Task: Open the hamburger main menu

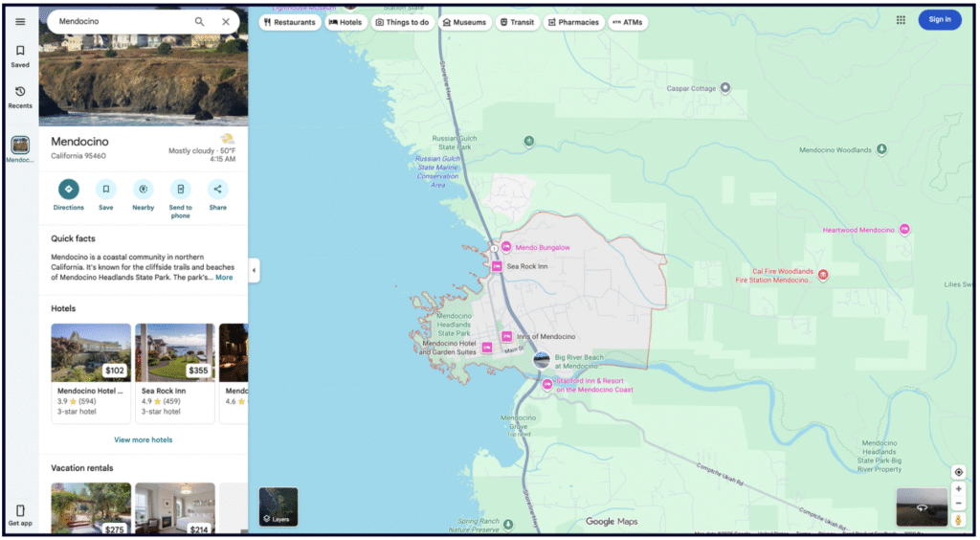Action: pyautogui.click(x=20, y=21)
